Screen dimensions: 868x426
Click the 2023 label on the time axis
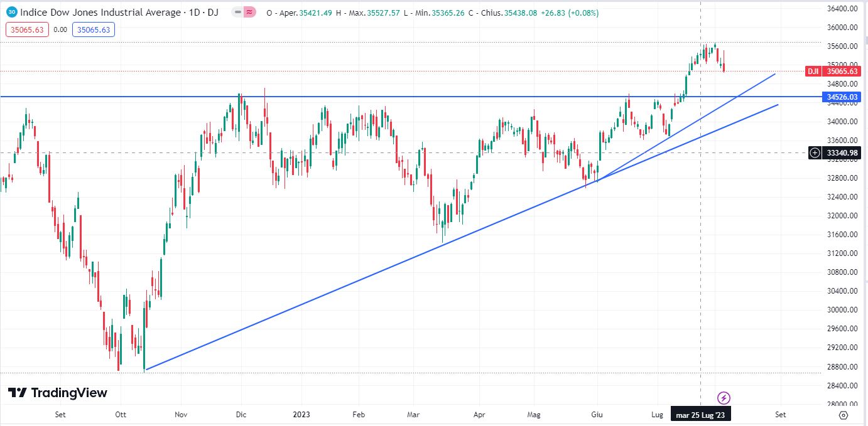[301, 415]
